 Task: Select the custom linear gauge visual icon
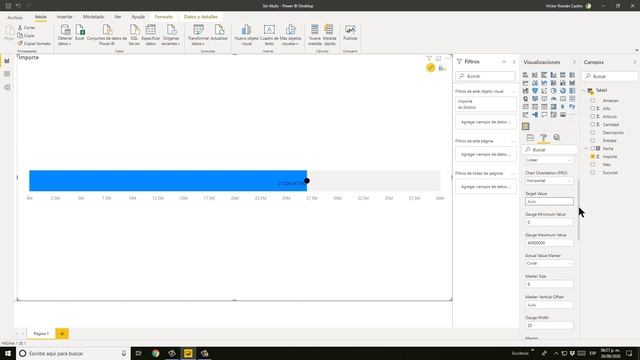click(x=526, y=126)
